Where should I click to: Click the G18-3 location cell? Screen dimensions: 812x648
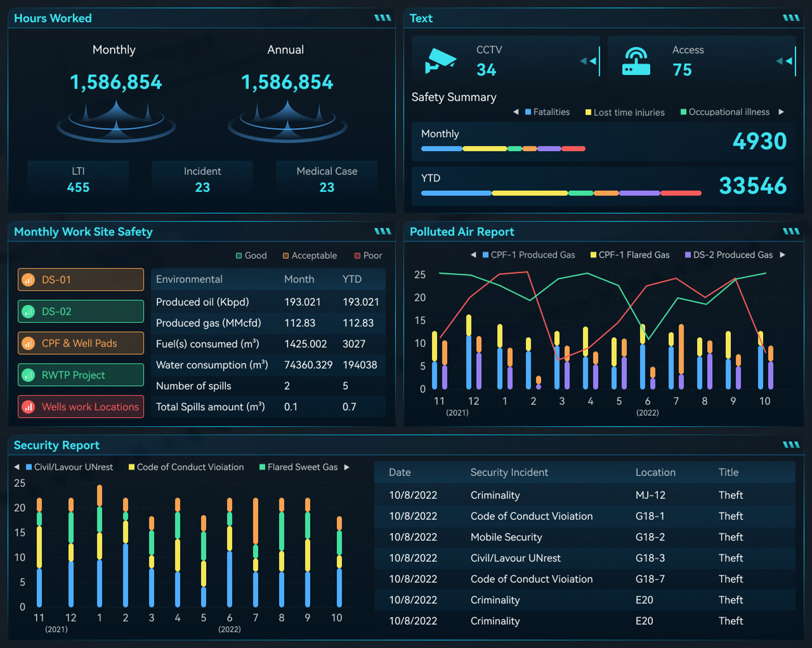(x=650, y=558)
